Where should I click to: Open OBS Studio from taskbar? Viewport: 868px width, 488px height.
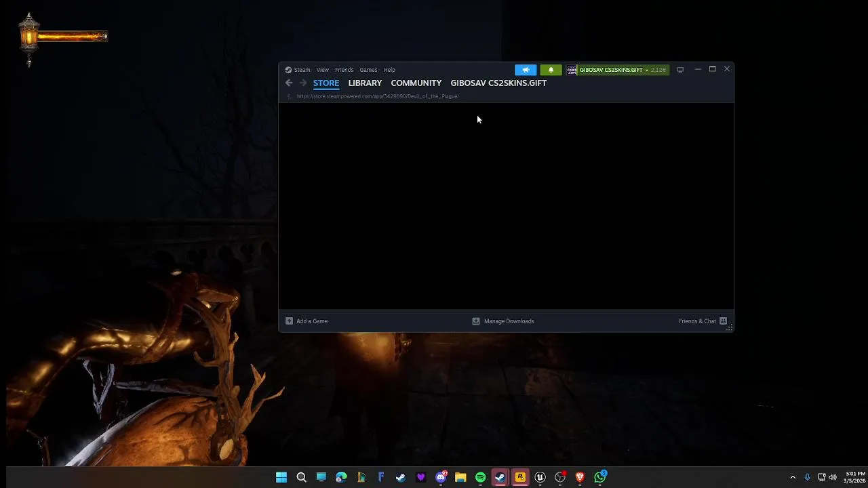(x=560, y=477)
